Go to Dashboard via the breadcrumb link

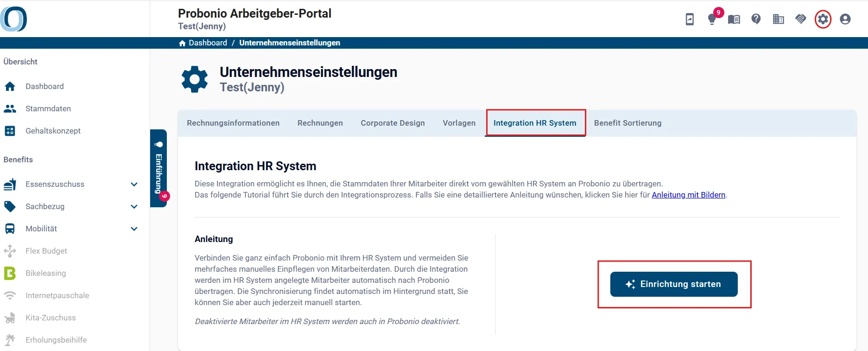[x=208, y=43]
